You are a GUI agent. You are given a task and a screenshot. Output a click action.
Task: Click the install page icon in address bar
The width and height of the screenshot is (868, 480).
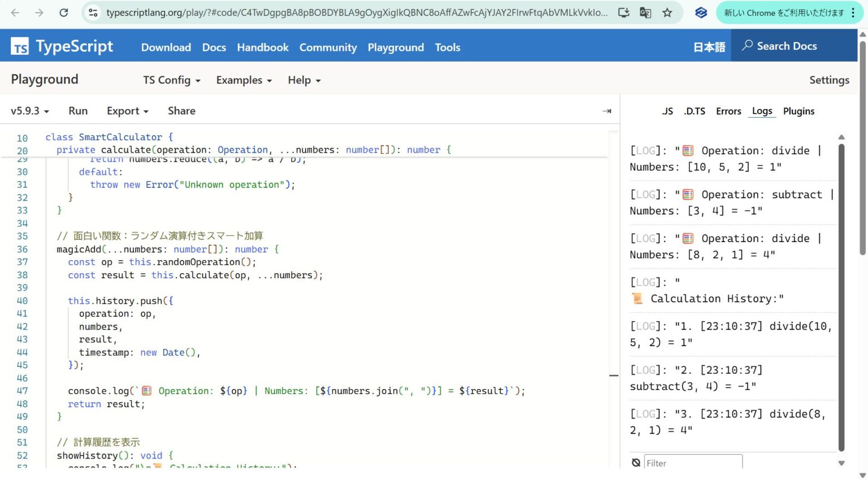[x=623, y=11]
